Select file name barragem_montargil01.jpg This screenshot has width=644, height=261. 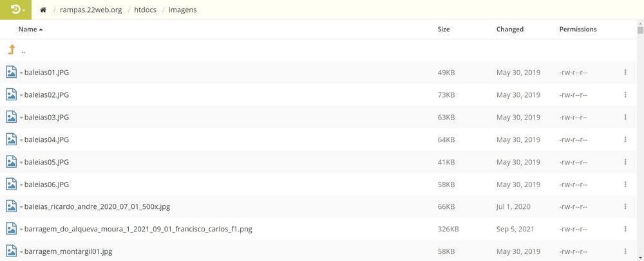point(68,251)
